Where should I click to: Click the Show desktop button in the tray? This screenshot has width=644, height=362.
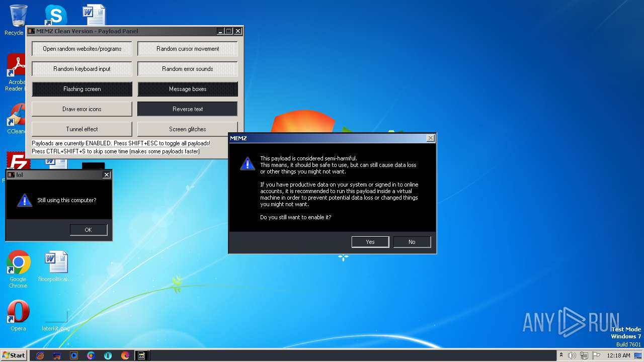[x=638, y=355]
